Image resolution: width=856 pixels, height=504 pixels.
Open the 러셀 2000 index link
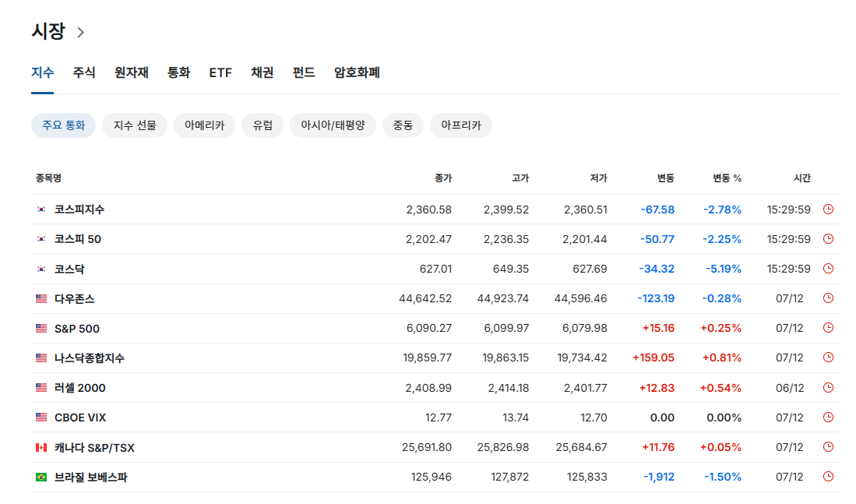coord(79,388)
